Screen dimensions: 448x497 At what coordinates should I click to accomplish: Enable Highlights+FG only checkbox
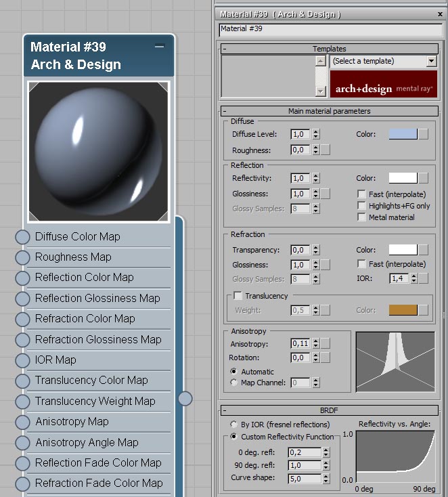click(x=362, y=206)
